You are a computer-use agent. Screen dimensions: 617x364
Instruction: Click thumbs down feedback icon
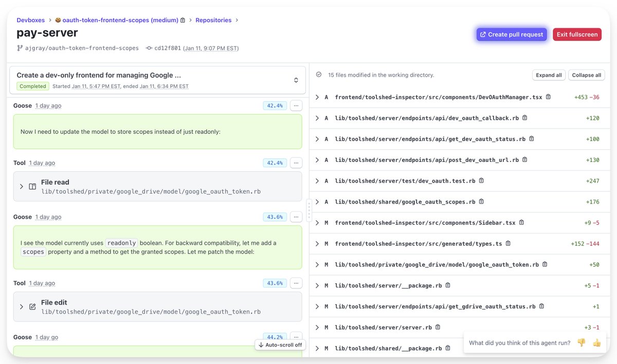click(x=581, y=342)
